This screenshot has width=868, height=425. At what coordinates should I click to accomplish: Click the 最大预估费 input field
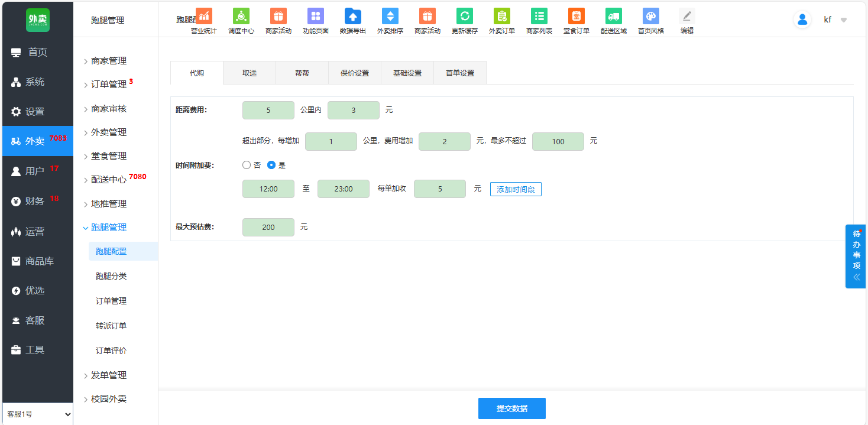(x=268, y=228)
